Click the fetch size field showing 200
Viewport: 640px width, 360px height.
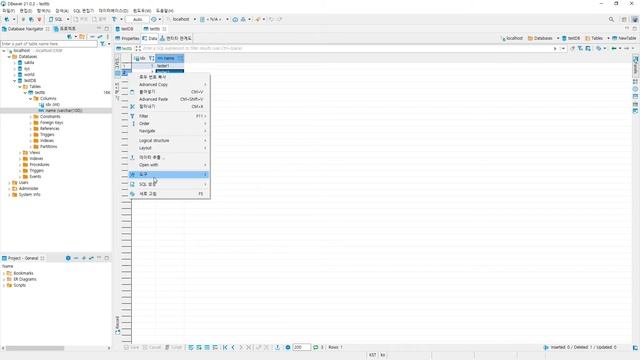(x=301, y=347)
